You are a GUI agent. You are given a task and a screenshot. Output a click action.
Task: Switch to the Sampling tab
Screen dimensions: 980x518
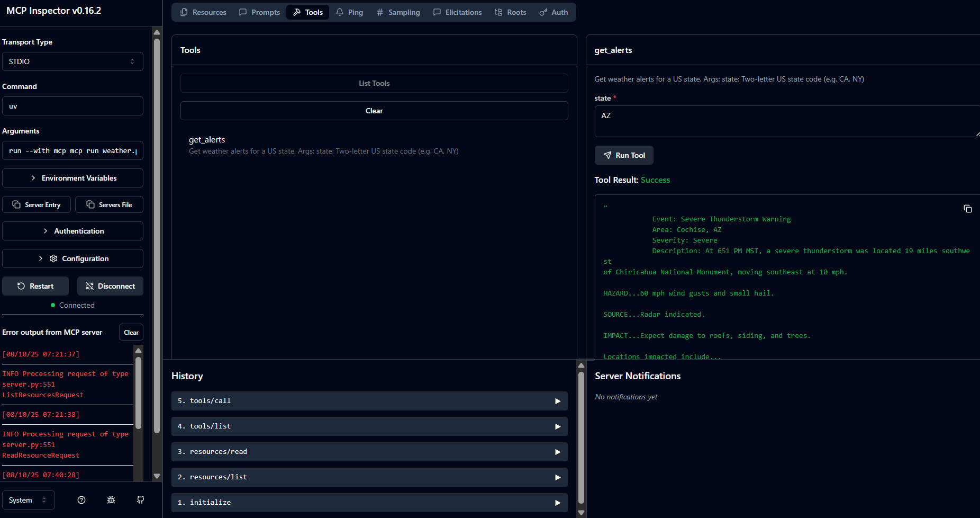coord(398,12)
